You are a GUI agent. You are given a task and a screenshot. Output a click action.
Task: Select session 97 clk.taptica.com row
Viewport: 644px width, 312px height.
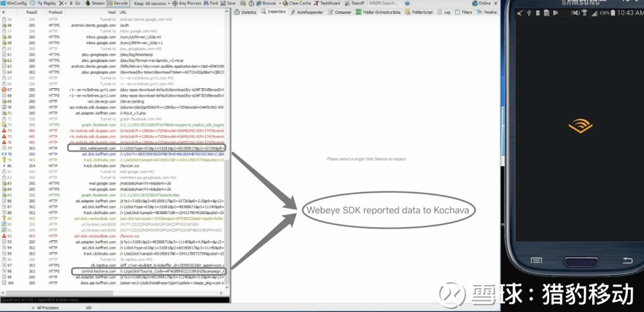tap(113, 265)
